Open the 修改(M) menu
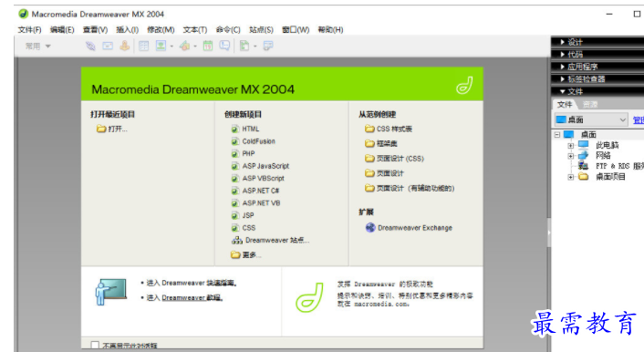The height and width of the screenshot is (352, 644). click(x=161, y=30)
